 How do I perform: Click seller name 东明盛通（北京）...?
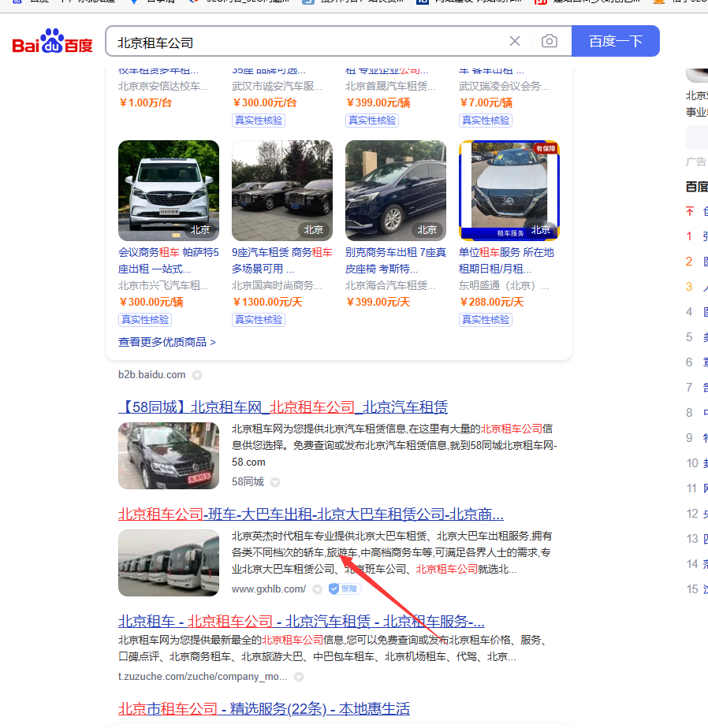(504, 285)
